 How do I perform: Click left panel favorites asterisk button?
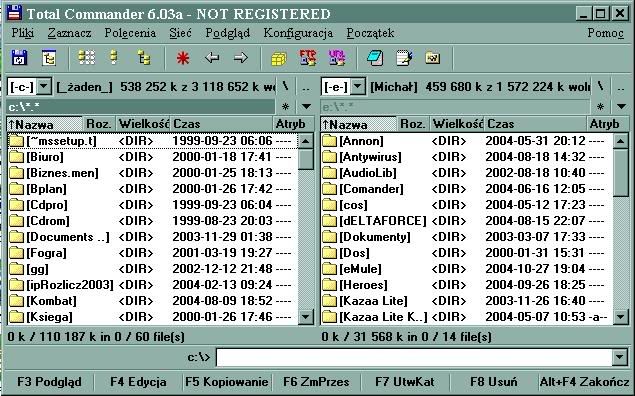[286, 107]
